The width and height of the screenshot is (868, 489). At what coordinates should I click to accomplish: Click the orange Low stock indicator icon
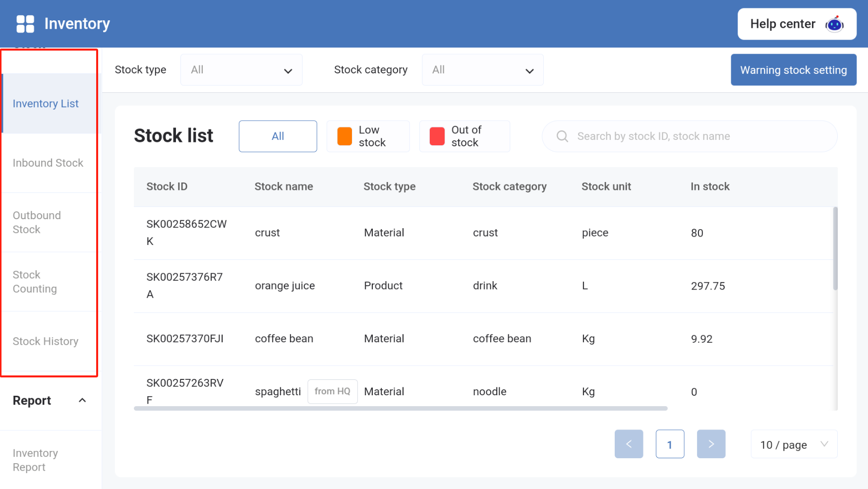pyautogui.click(x=345, y=136)
